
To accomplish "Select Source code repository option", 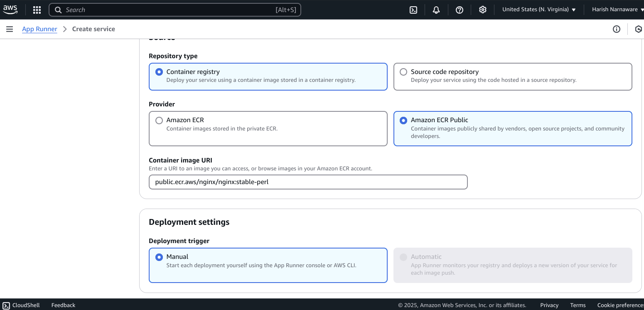I will pos(513,76).
